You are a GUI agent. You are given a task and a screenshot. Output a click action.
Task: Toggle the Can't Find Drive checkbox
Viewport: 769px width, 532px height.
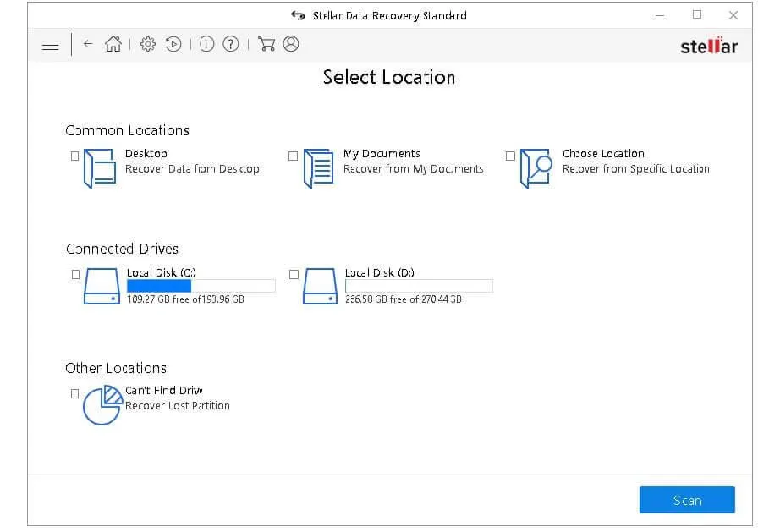pos(74,394)
